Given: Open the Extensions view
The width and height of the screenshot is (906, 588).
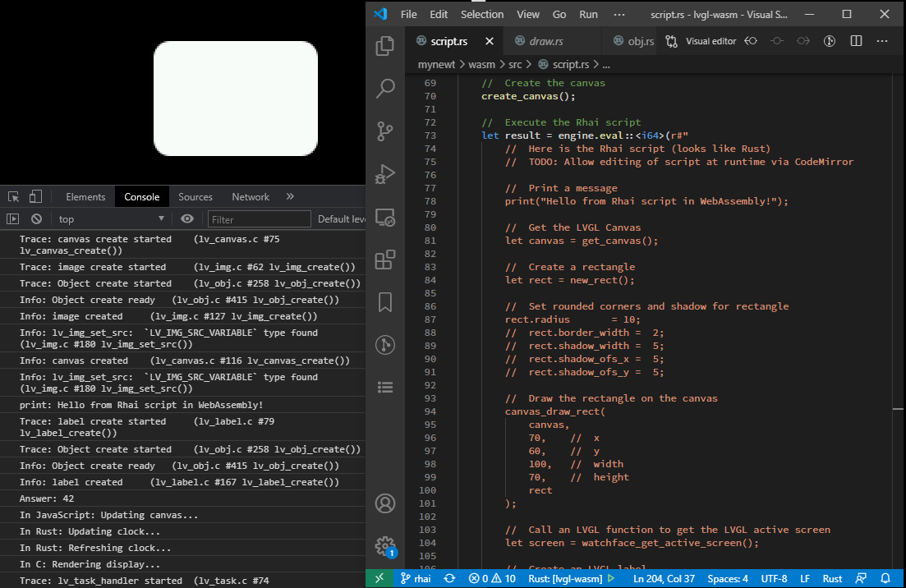Looking at the screenshot, I should tap(384, 260).
